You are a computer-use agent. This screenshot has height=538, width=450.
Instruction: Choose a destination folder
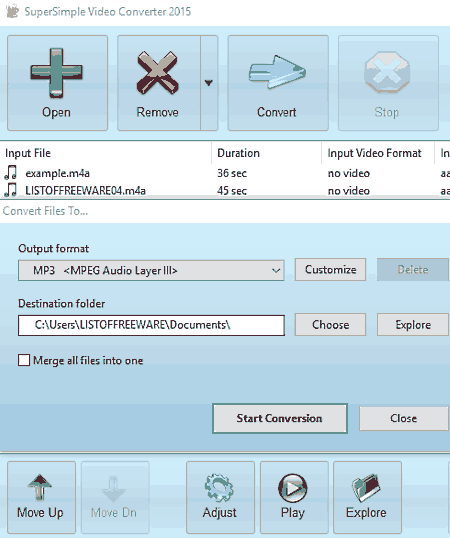[330, 325]
